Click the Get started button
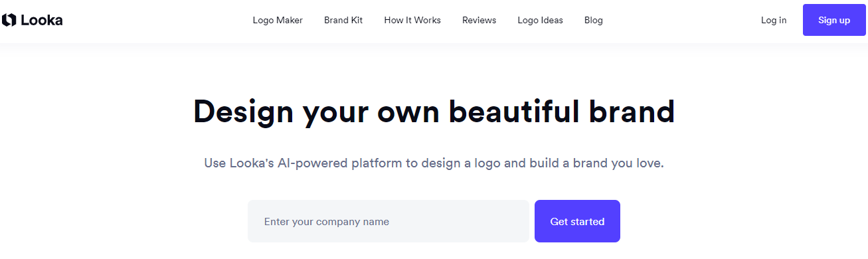The width and height of the screenshot is (868, 259). [x=577, y=221]
